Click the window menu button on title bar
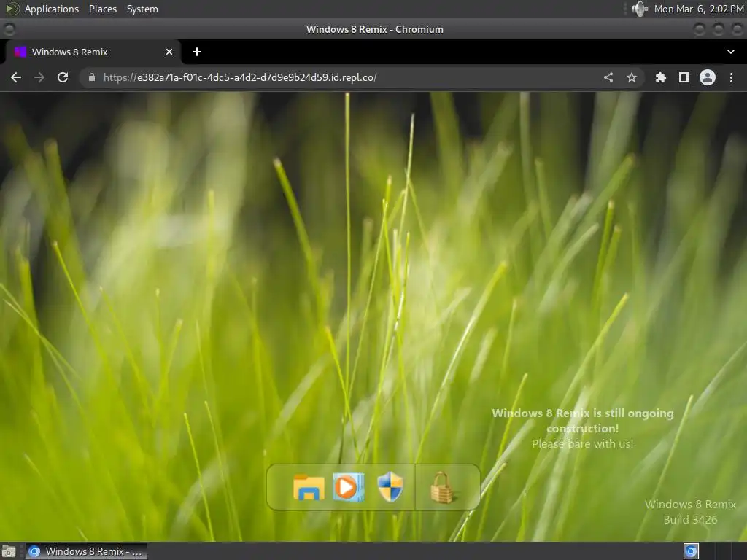The image size is (747, 560). point(9,29)
